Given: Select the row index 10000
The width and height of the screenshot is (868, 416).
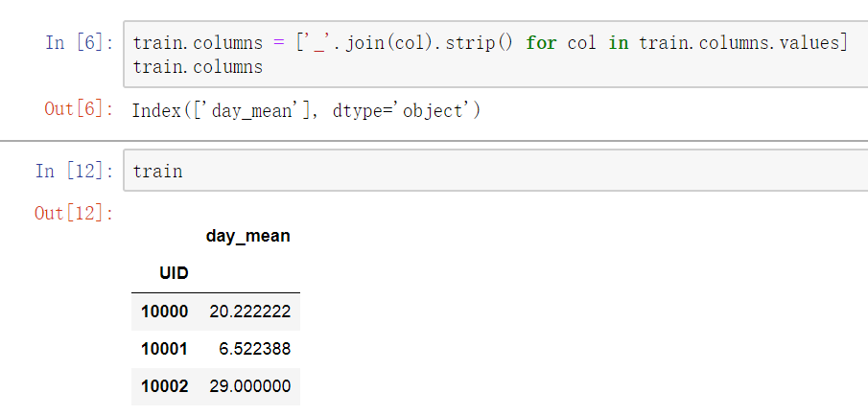Looking at the screenshot, I should click(164, 312).
